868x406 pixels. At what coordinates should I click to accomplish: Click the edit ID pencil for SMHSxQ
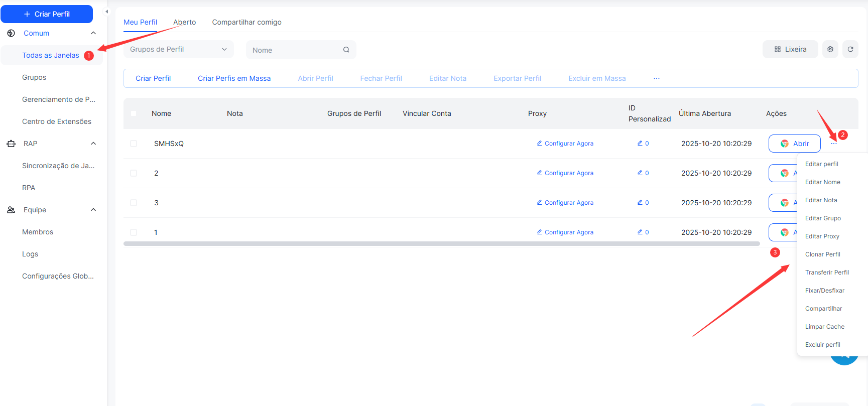pyautogui.click(x=640, y=144)
